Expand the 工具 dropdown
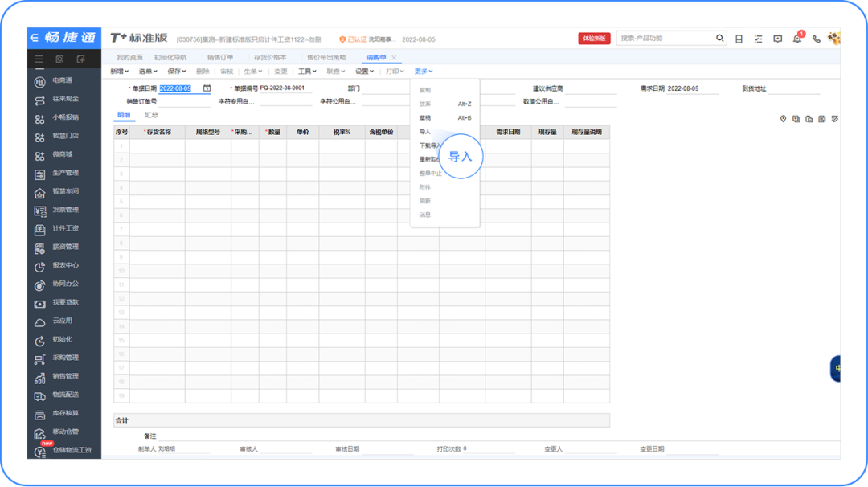 pyautogui.click(x=307, y=72)
